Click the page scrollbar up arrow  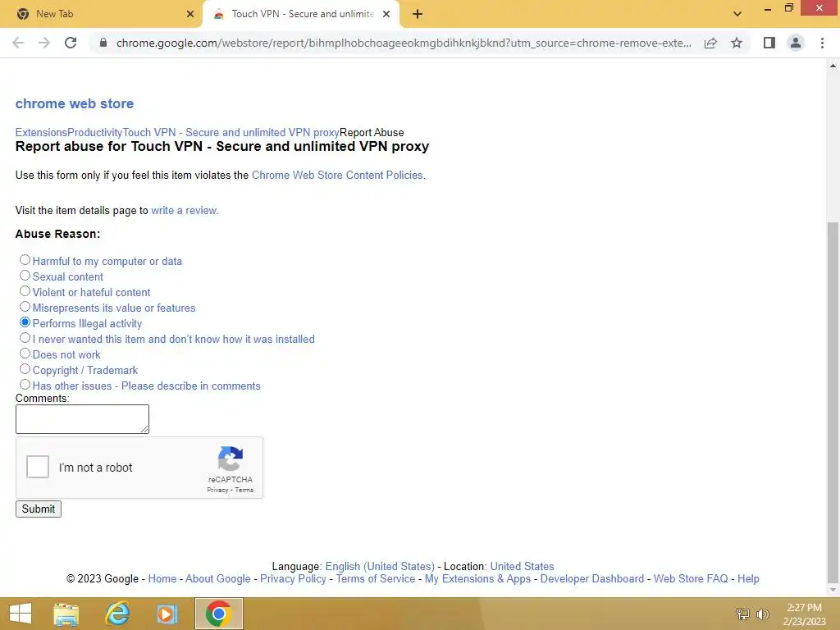click(833, 66)
